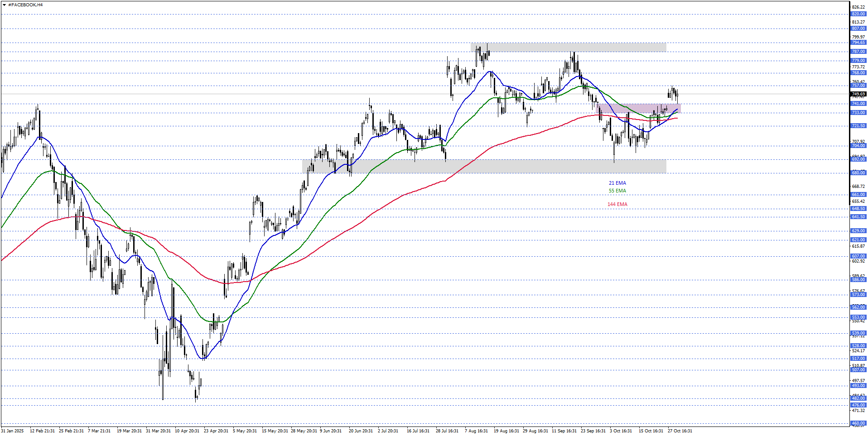Click the 31 Jan 2025 date label
Viewport: 868px width, 436px height.
pyautogui.click(x=12, y=431)
